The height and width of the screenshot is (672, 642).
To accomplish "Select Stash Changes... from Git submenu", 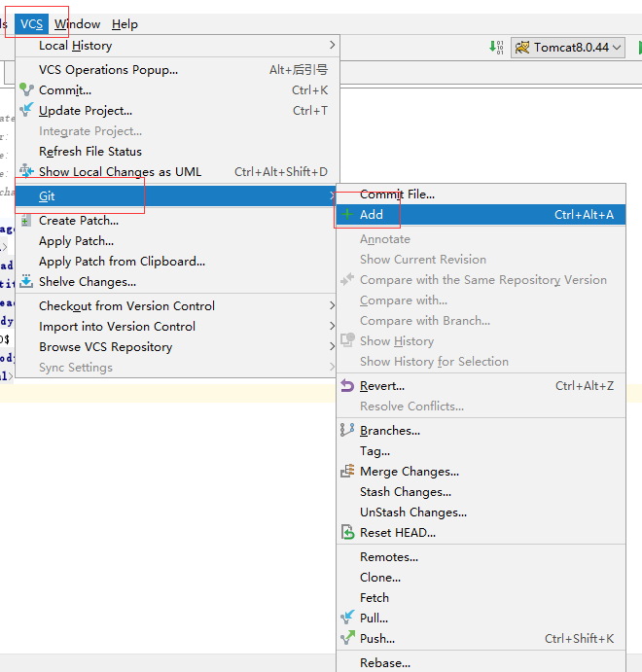I will pos(406,492).
